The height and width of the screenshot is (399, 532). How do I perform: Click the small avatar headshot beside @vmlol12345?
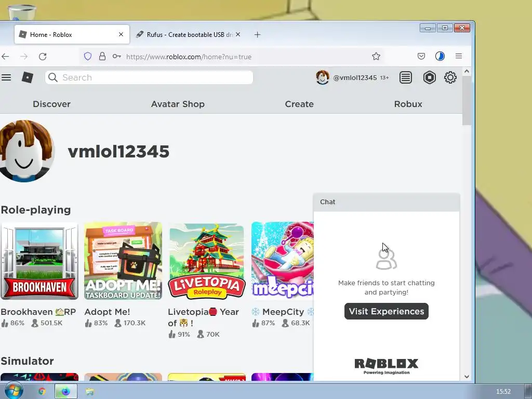coord(322,77)
